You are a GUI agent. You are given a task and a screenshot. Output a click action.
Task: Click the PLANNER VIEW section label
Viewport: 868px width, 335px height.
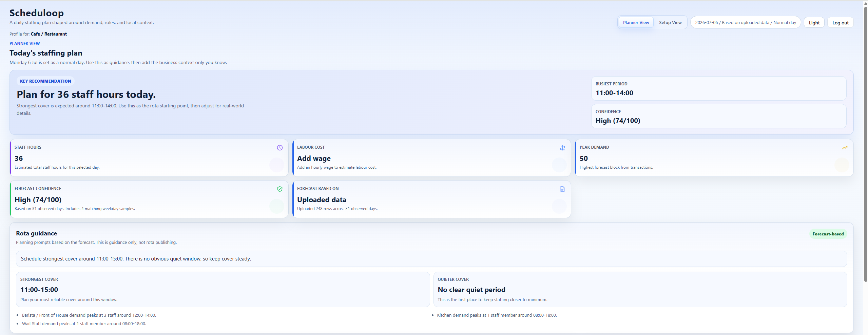(x=24, y=44)
